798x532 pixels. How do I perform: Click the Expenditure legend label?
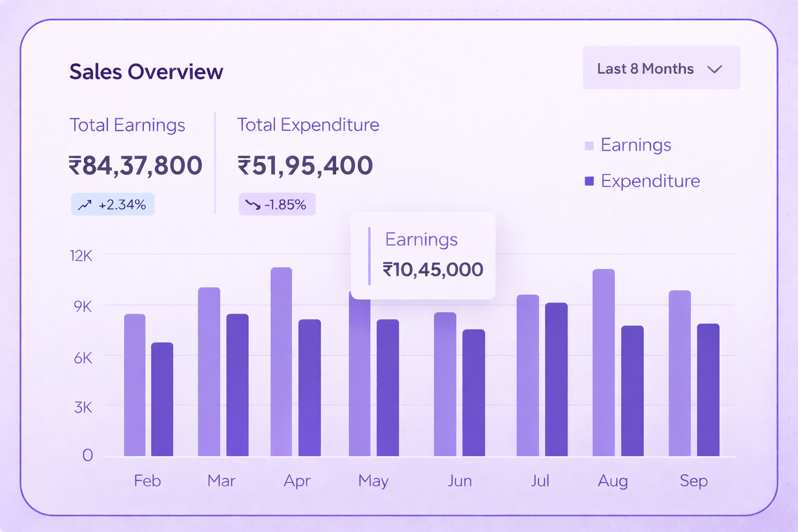point(650,181)
